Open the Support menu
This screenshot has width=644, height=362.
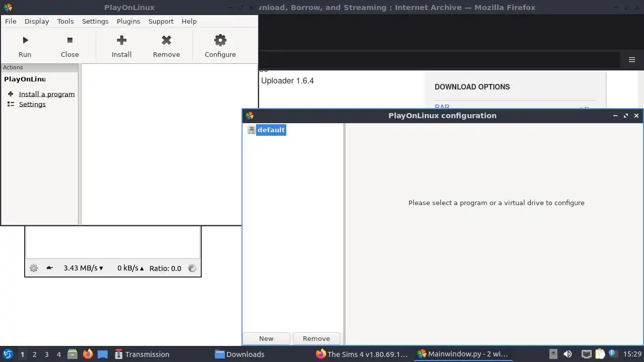pos(161,21)
